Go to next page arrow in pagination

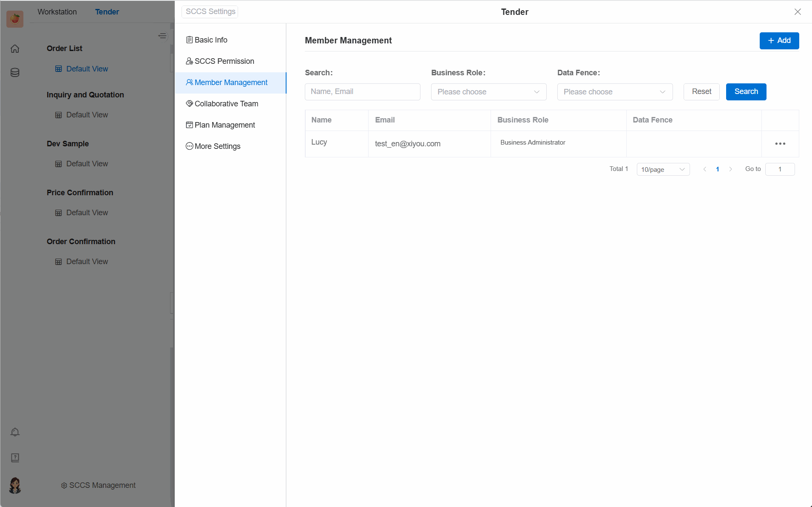[730, 169]
